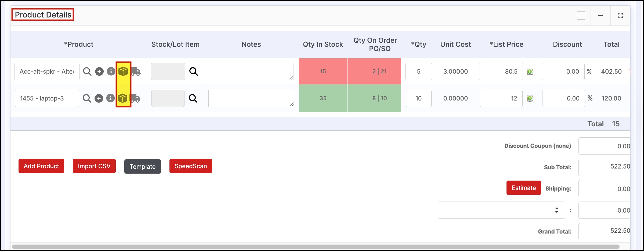The width and height of the screenshot is (644, 251).
Task: Open info icon for Acc-alt-spkr product
Action: point(111,71)
